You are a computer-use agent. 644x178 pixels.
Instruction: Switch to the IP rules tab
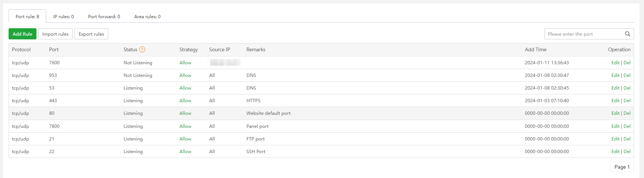click(x=63, y=16)
